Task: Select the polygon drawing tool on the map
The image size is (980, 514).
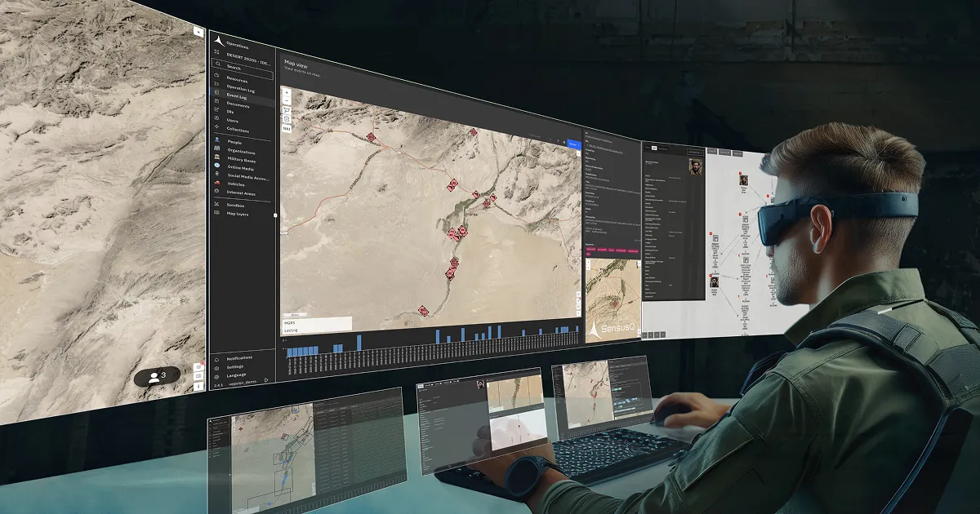Action: (x=287, y=110)
